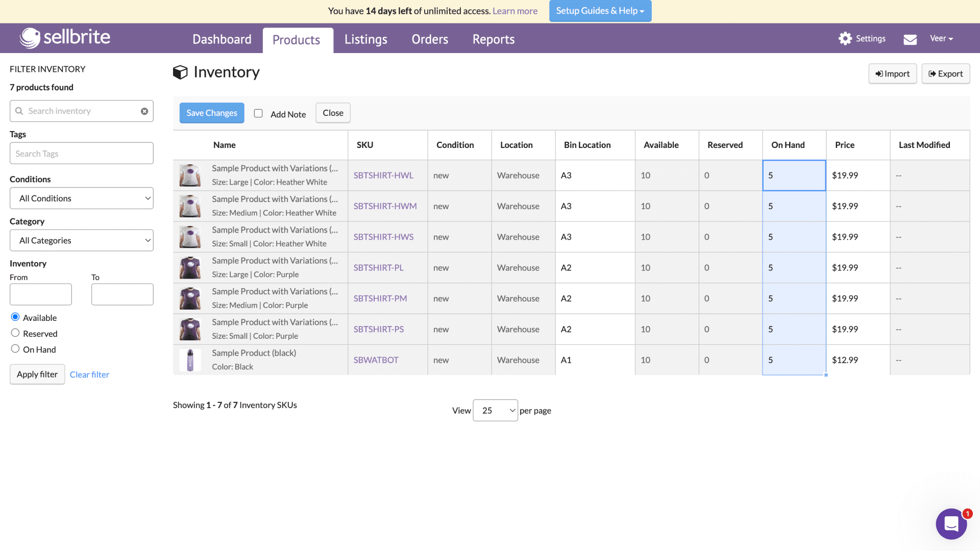Screen dimensions: 980x551
Task: Open the SBTSHIRT-HWS SKU link
Action: 384,237
